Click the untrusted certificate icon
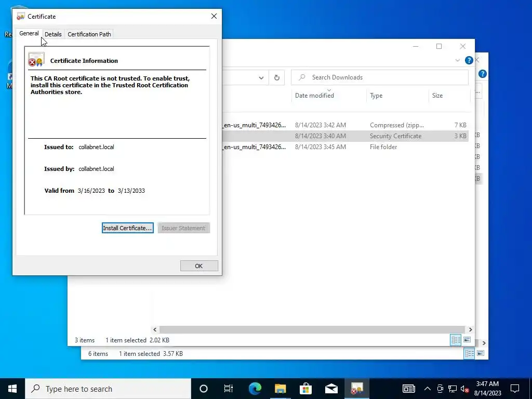 point(36,60)
